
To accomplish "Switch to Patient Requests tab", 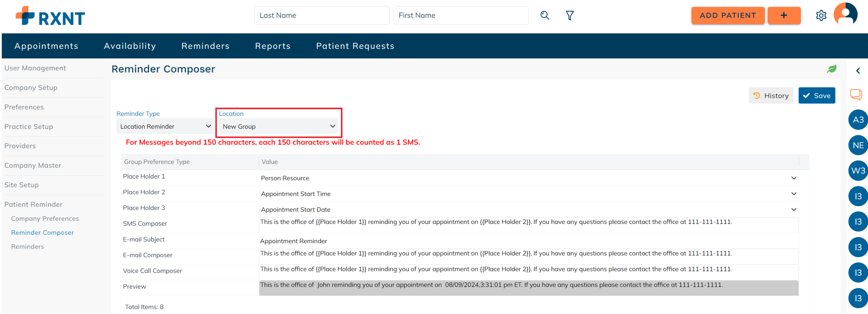I will tap(355, 46).
